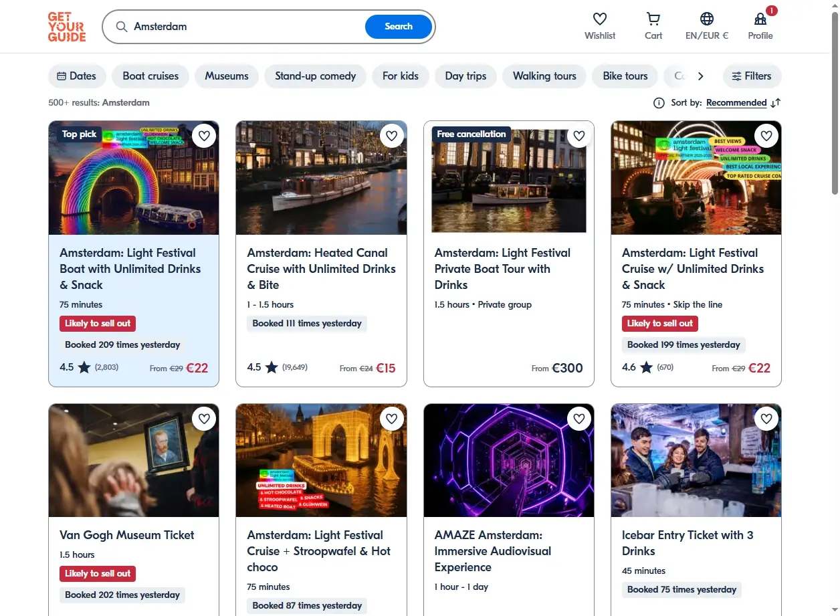840x616 pixels.
Task: Open the GetYourGuide home logo
Action: pos(67,27)
